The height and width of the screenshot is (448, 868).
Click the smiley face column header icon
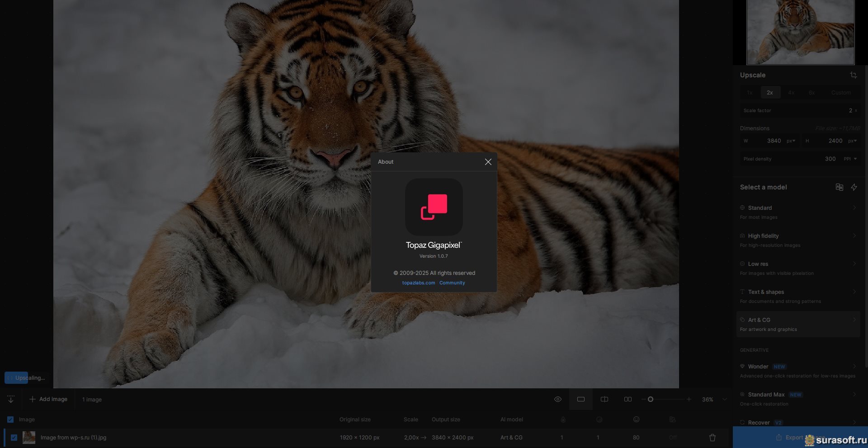click(637, 420)
